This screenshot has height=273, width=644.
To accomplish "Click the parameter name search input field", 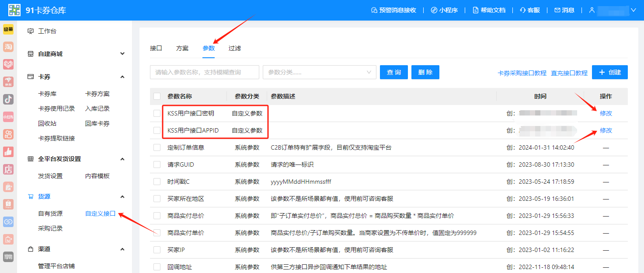I will coord(204,72).
